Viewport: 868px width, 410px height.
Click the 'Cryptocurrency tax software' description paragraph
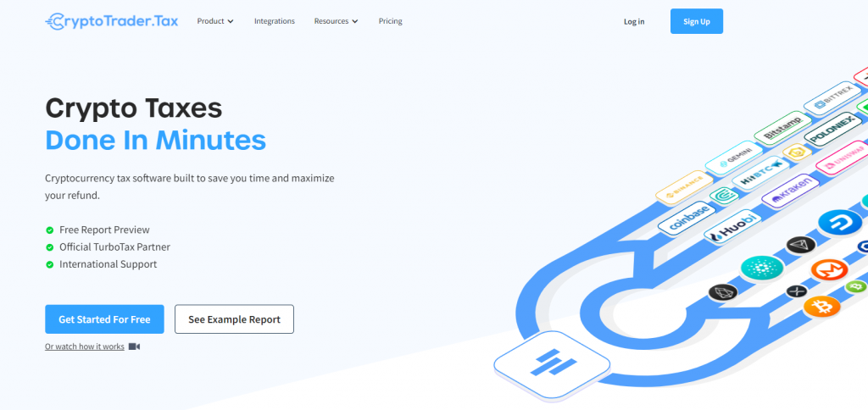tap(190, 187)
